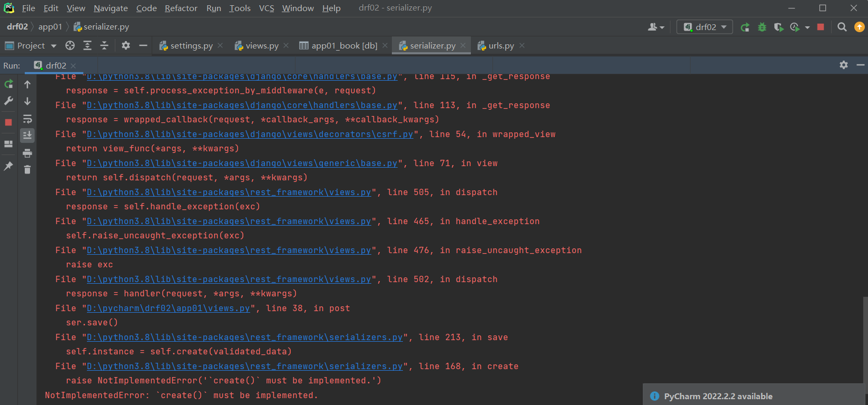
Task: Pin the Run tab
Action: click(x=8, y=166)
